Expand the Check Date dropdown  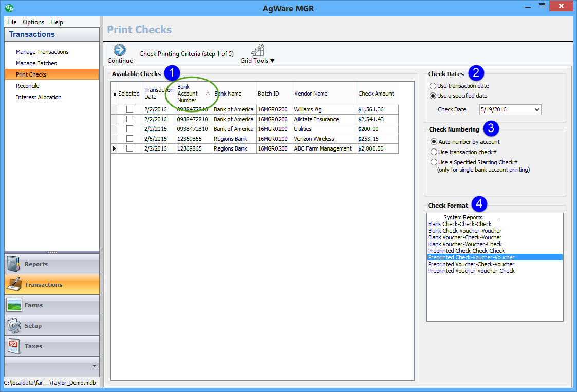tap(537, 109)
